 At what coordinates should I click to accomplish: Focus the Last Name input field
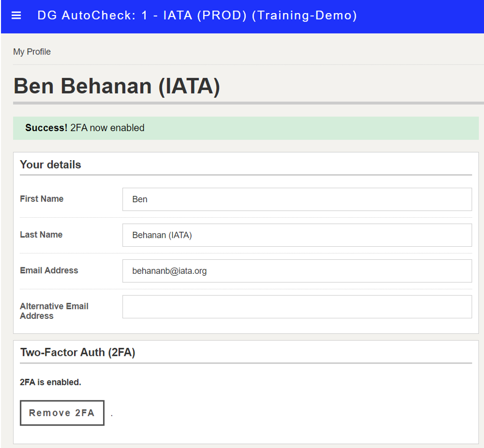[x=297, y=235]
